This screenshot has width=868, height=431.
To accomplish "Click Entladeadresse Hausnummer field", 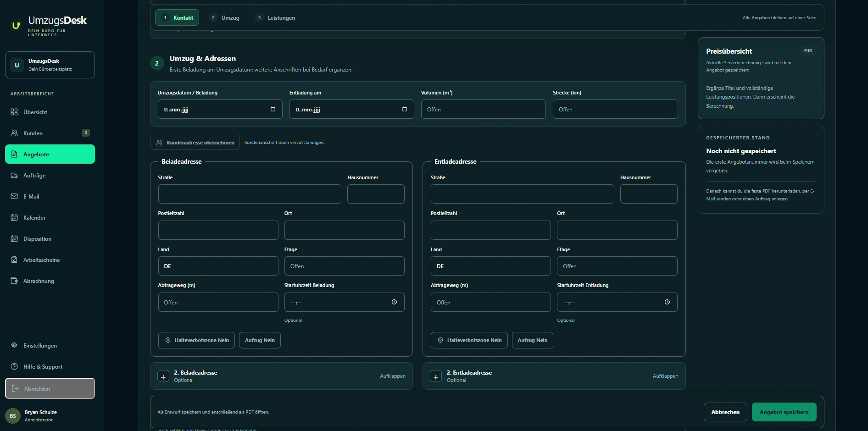I will point(649,194).
